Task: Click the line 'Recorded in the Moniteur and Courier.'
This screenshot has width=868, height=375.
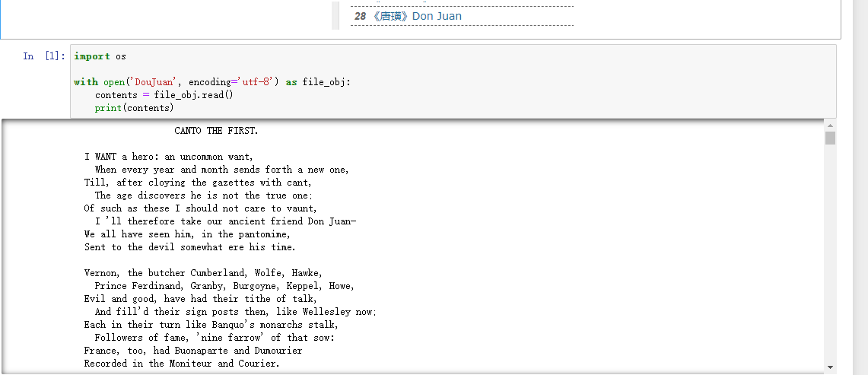Action: click(x=182, y=364)
